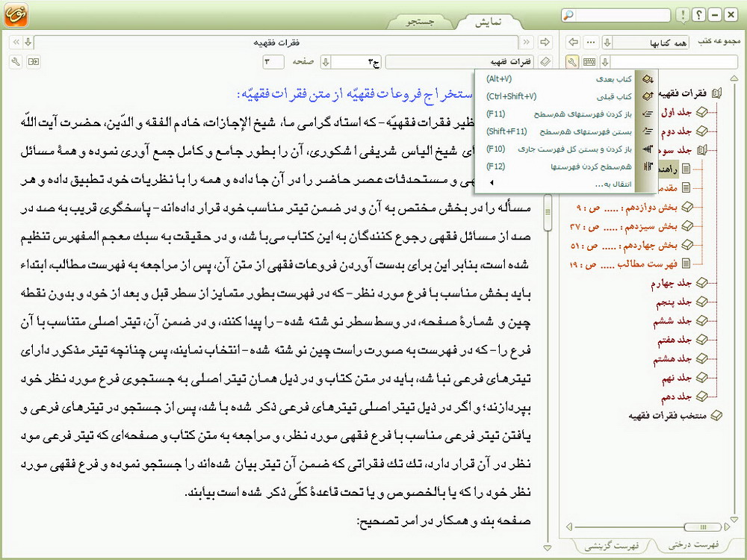Select بخش دوازدهم tree entry
The image size is (747, 560).
tap(627, 208)
